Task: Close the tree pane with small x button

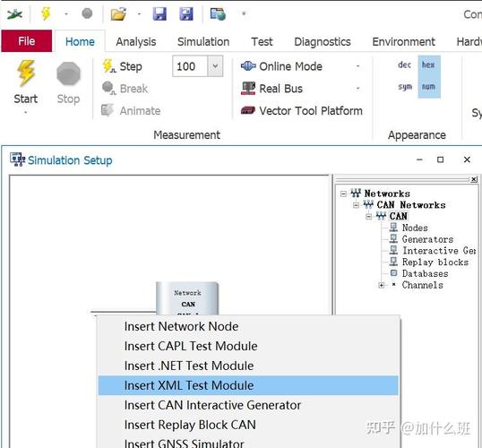Action: [x=474, y=179]
